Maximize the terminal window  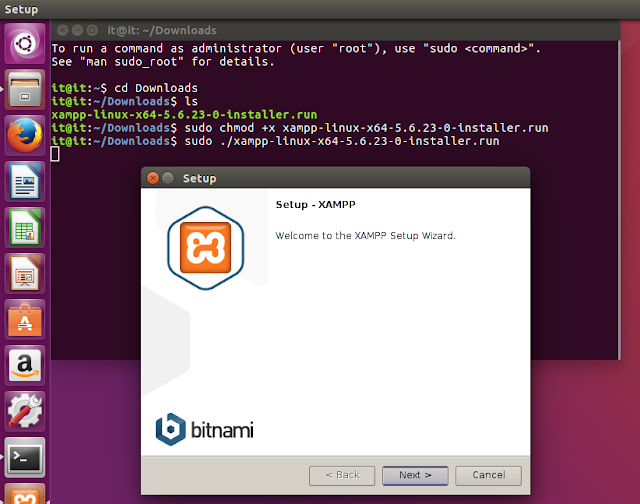92,30
